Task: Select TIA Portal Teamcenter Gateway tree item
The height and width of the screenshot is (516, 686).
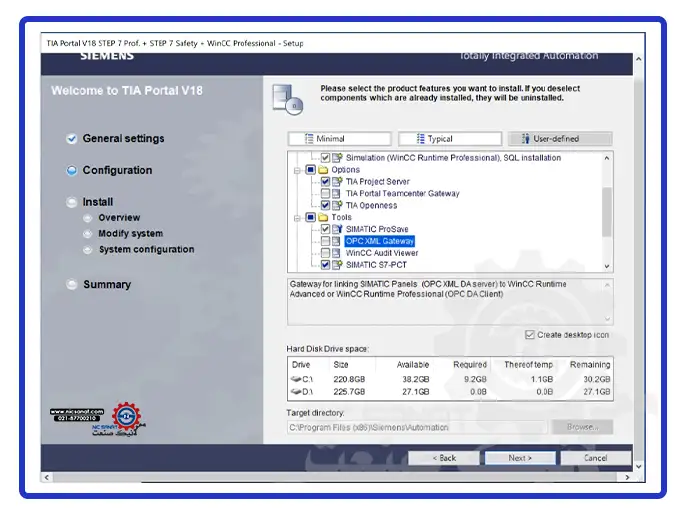Action: click(x=402, y=193)
